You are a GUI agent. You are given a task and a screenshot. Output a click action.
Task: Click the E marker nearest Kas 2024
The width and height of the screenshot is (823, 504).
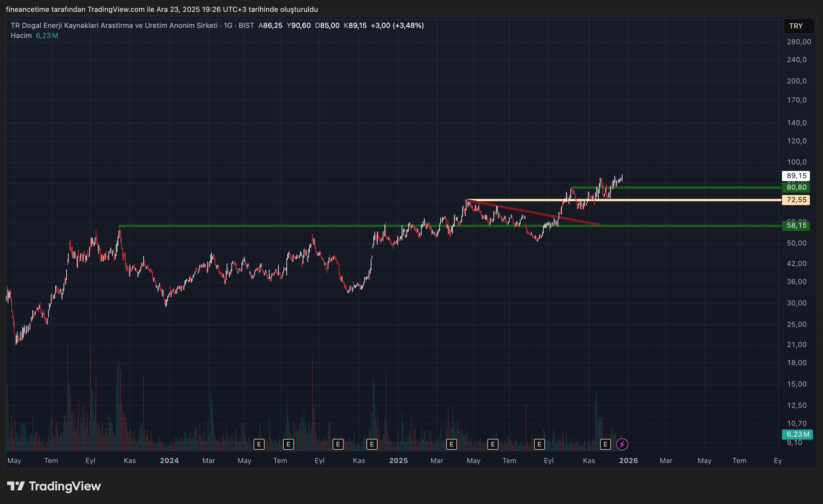[372, 444]
